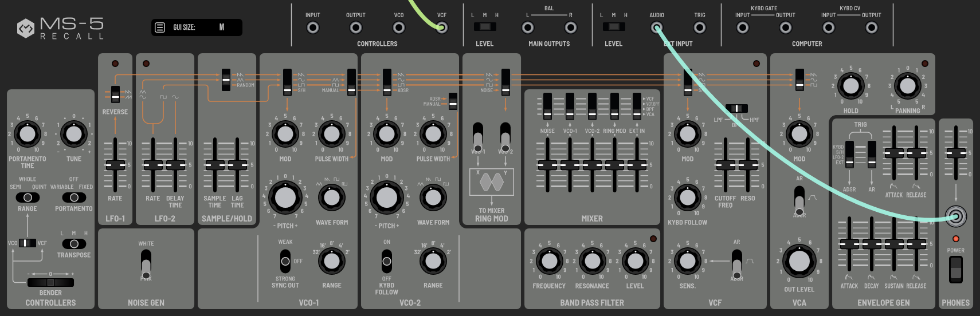Click the VCF CUTOFF FREQ fader
Viewport: 980px width, 316px height.
726,165
